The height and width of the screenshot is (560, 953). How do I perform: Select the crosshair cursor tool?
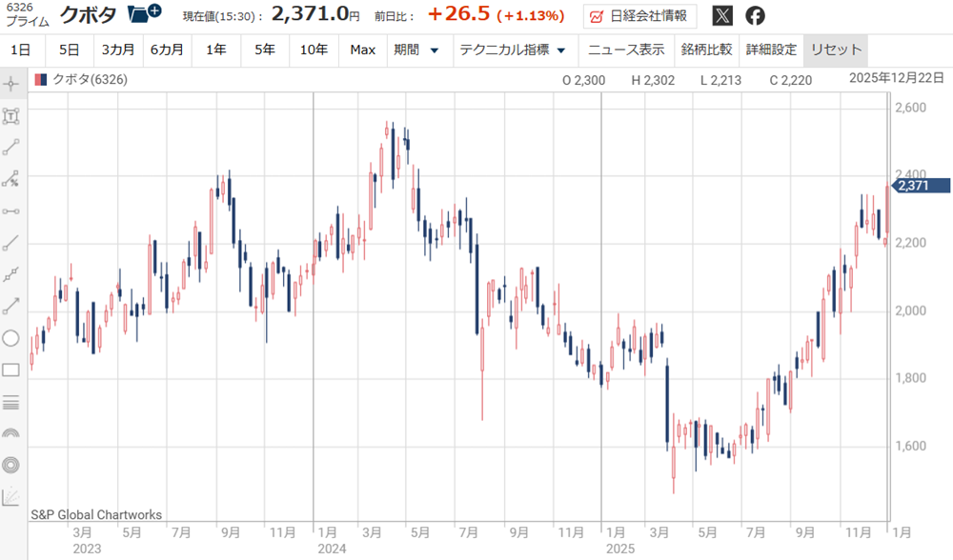(x=11, y=84)
